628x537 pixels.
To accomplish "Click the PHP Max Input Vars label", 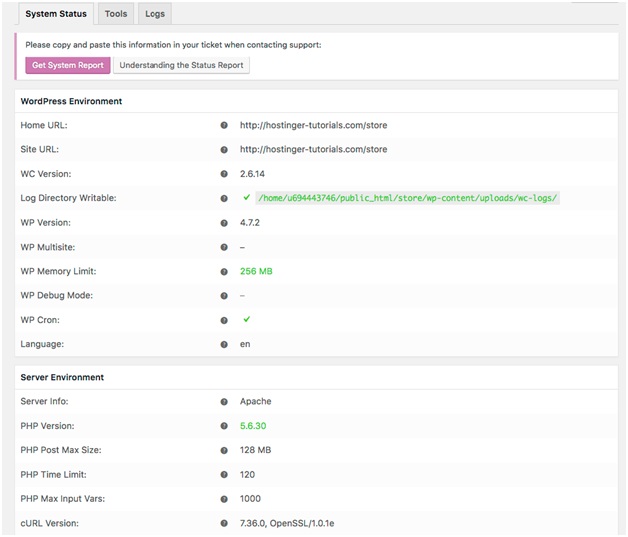I will coord(62,499).
